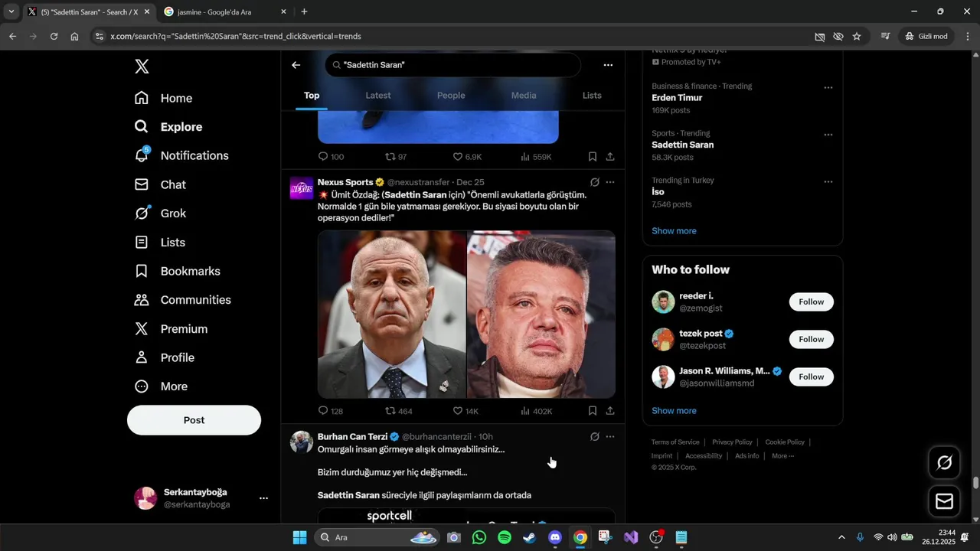The height and width of the screenshot is (551, 980).
Task: Switch to the Latest tab
Action: pos(378,96)
